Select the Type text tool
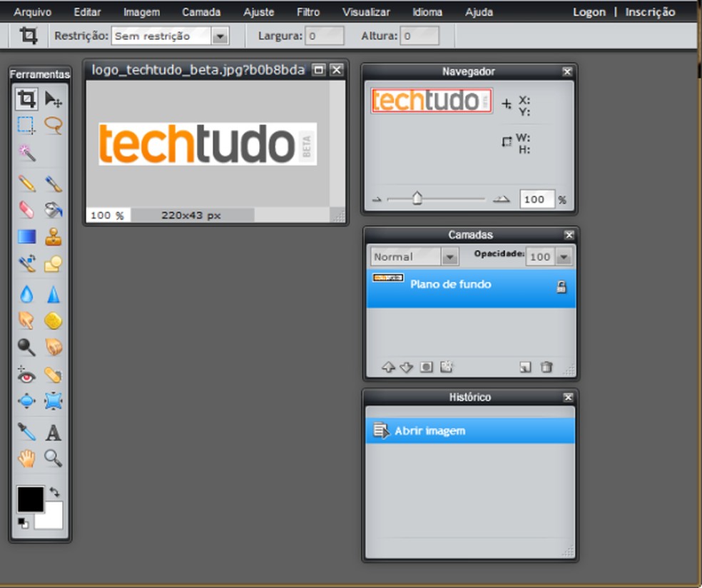Viewport: 702px width, 588px height. 54,432
